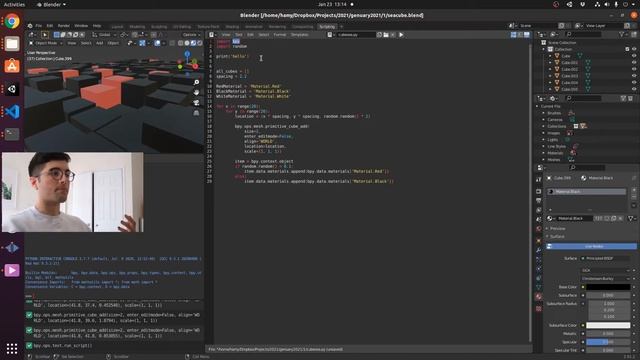Image resolution: width=640 pixels, height=360 pixels.
Task: Click the material name field Material.Black
Action: [x=575, y=219]
